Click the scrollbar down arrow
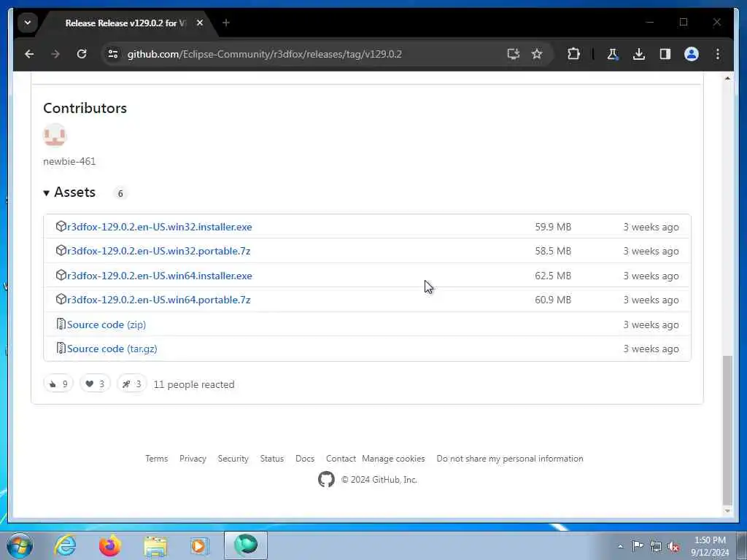Image resolution: width=747 pixels, height=560 pixels. click(x=727, y=511)
